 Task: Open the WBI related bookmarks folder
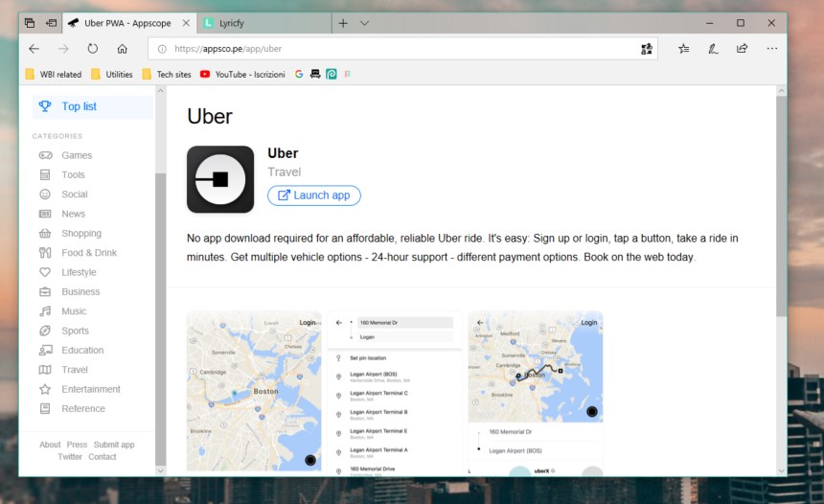(x=54, y=74)
